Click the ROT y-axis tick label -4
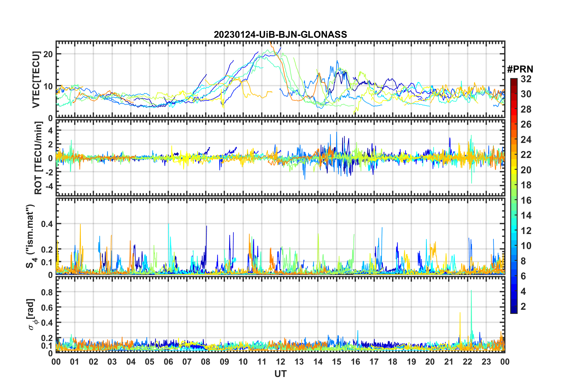This screenshot has width=561, height=392. [49, 186]
